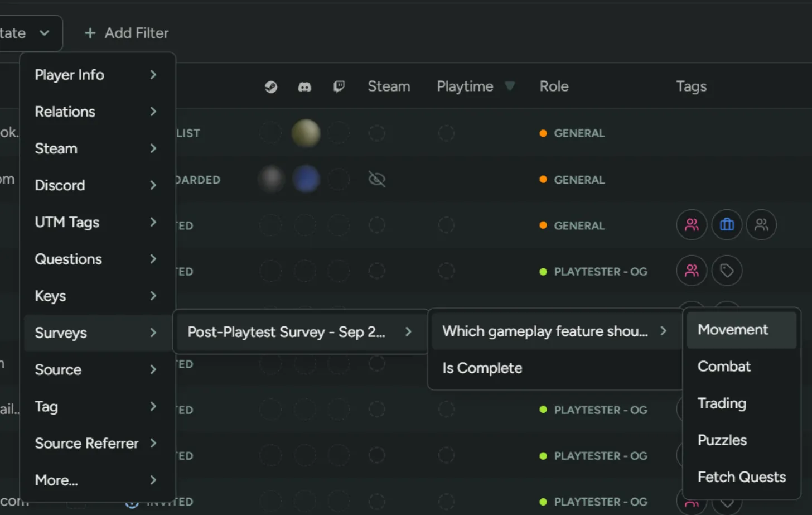
Task: Open the state dropdown chevron
Action: tap(45, 33)
